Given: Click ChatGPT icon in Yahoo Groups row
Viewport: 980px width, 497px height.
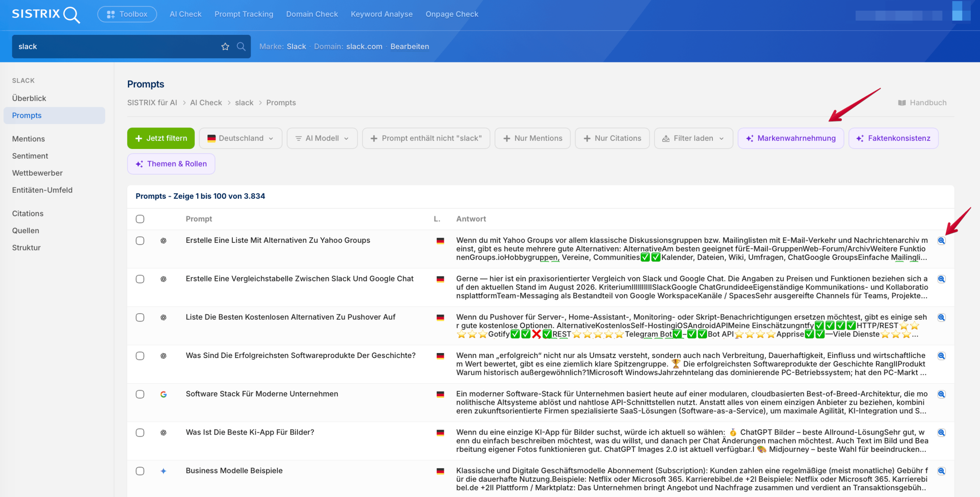Looking at the screenshot, I should tap(163, 240).
